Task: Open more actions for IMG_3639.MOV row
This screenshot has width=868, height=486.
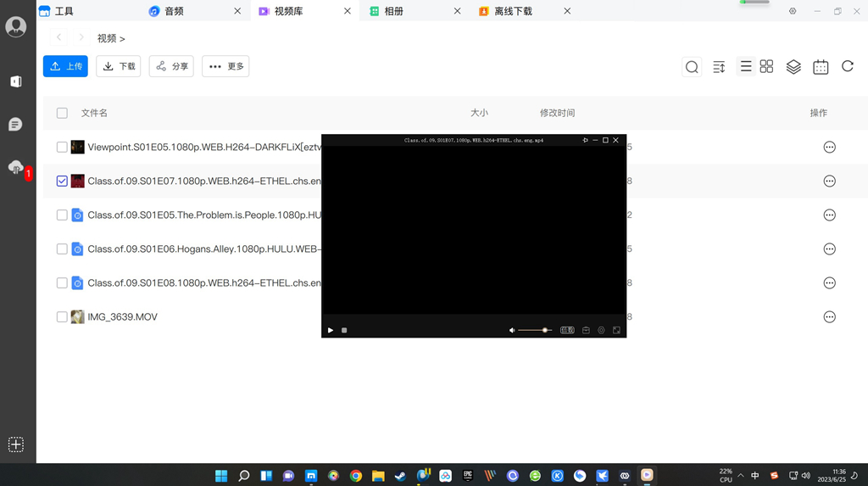Action: tap(829, 317)
